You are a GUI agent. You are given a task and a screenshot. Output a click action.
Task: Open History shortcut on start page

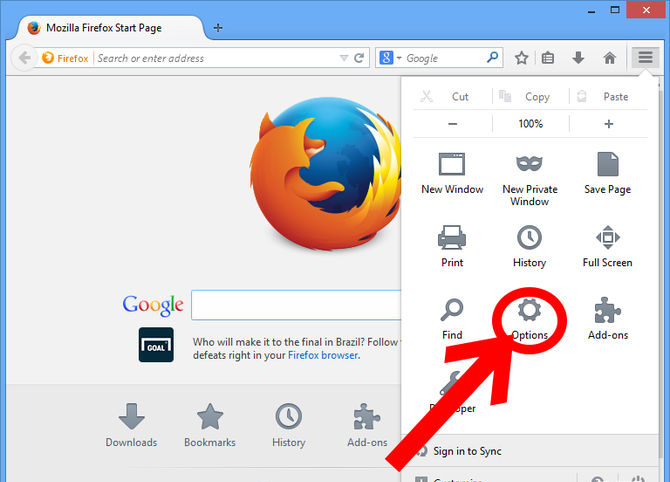288,425
